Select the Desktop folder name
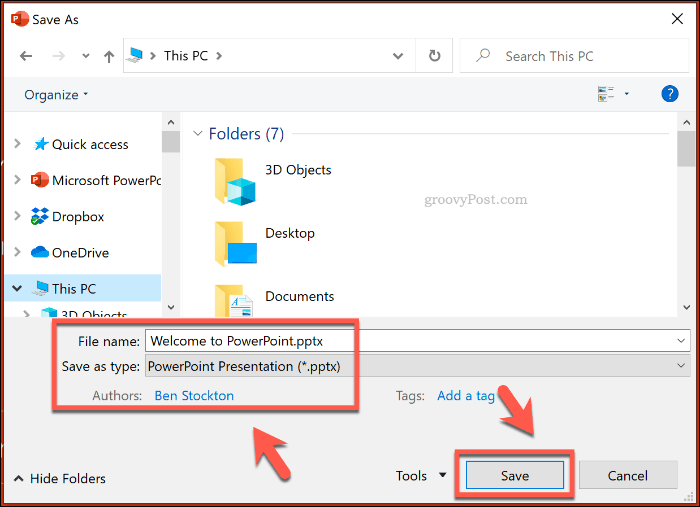 [290, 233]
